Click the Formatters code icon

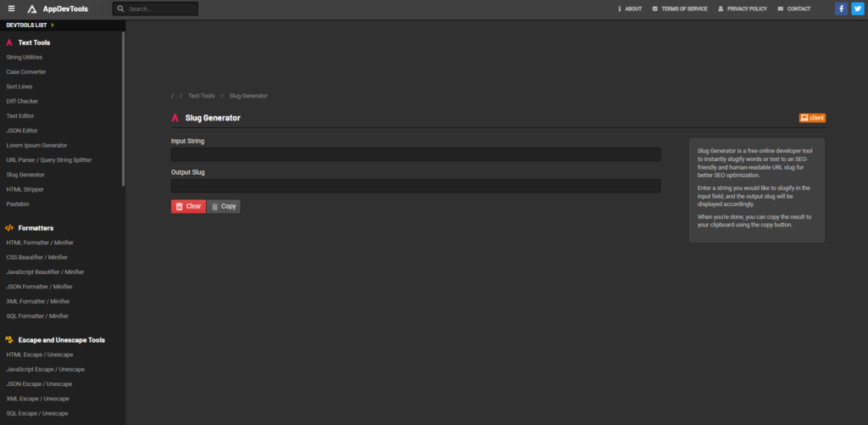click(8, 227)
